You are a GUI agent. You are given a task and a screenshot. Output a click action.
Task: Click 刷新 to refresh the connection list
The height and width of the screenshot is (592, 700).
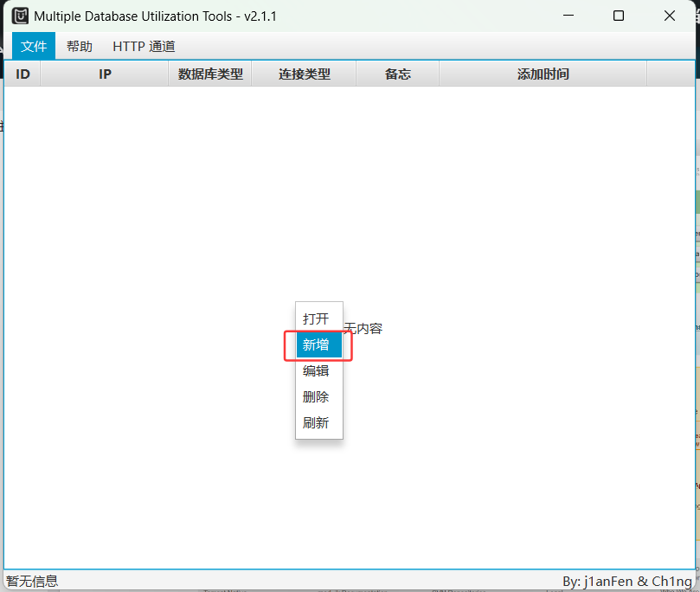tap(318, 422)
